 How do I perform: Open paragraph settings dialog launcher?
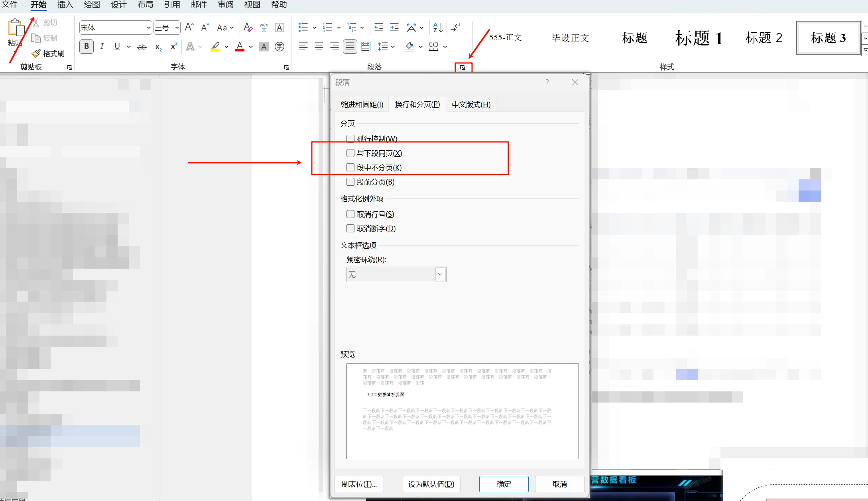pyautogui.click(x=463, y=67)
